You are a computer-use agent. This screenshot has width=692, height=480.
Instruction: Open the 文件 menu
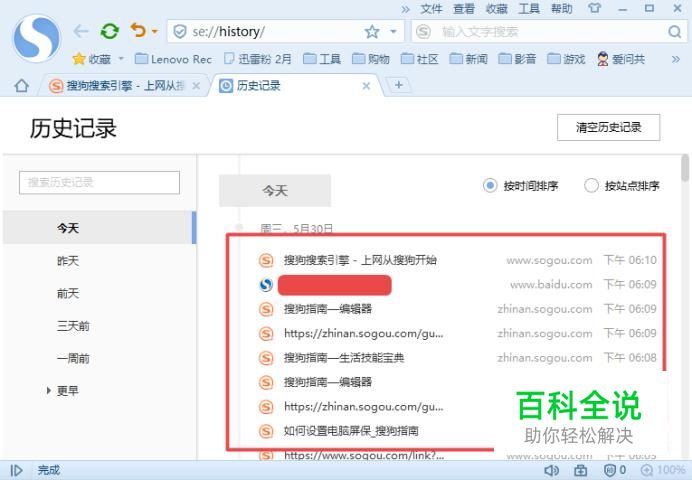tap(431, 9)
